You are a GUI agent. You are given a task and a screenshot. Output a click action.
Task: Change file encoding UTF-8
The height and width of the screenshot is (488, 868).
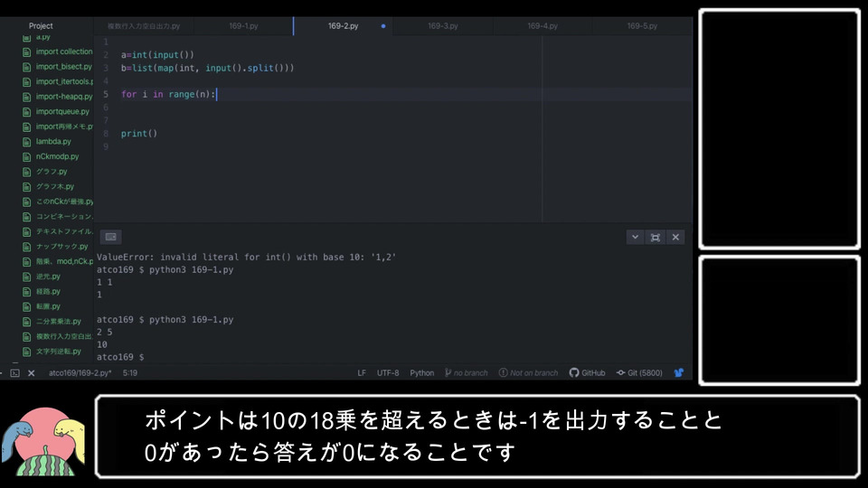tap(388, 373)
